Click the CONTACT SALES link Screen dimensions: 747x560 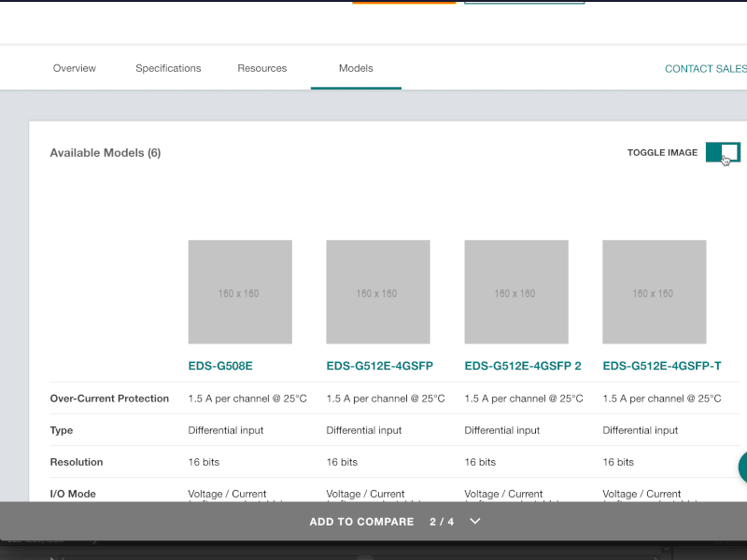tap(705, 67)
